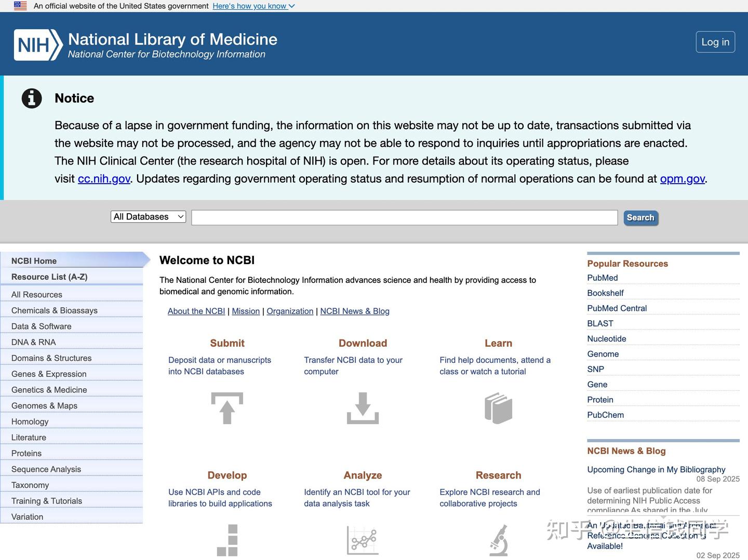The height and width of the screenshot is (560, 748).
Task: Open the DNA & RNA category
Action: coord(33,342)
